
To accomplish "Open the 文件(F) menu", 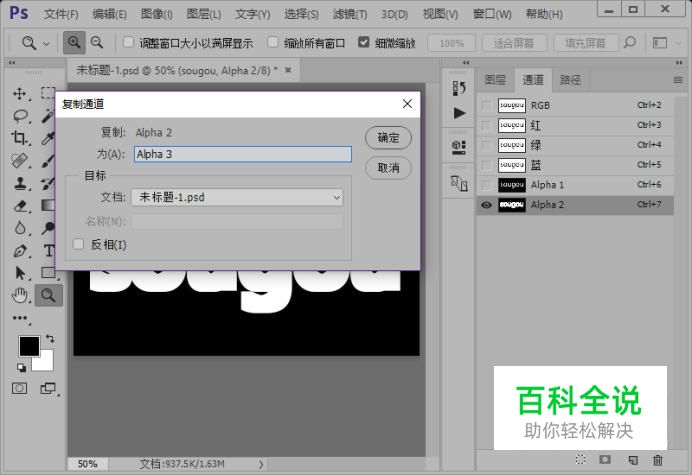I will point(61,14).
